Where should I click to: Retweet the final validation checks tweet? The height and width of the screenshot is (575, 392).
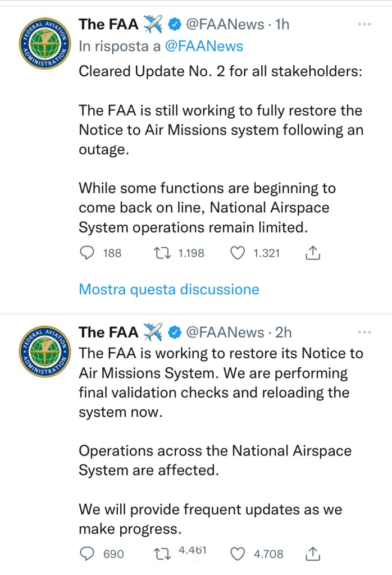pyautogui.click(x=163, y=554)
